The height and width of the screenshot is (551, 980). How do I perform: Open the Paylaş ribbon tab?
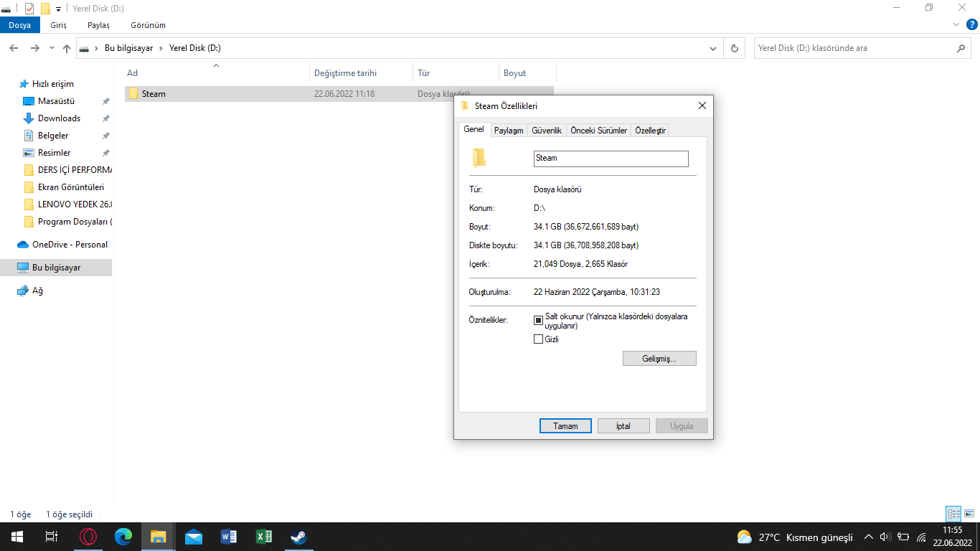[99, 25]
